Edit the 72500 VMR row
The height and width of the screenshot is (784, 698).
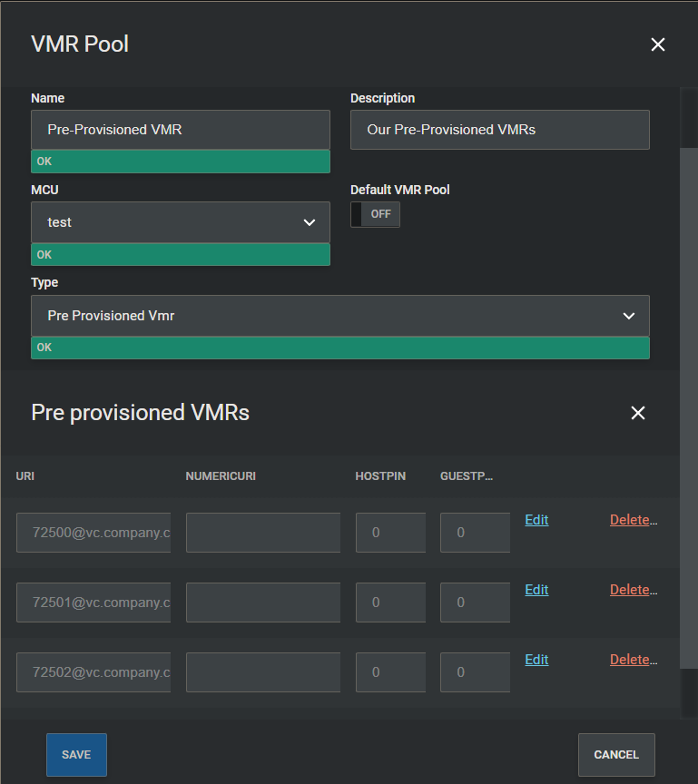[x=536, y=520]
